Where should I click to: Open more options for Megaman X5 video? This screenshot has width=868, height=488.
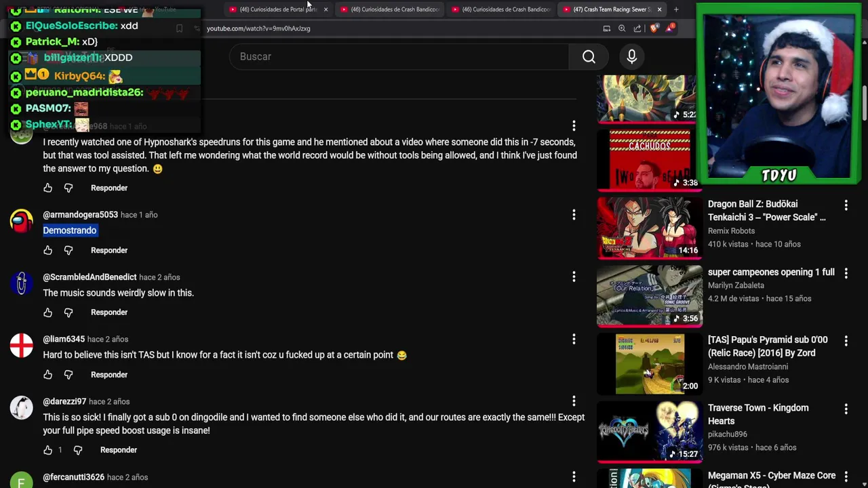pos(846,476)
